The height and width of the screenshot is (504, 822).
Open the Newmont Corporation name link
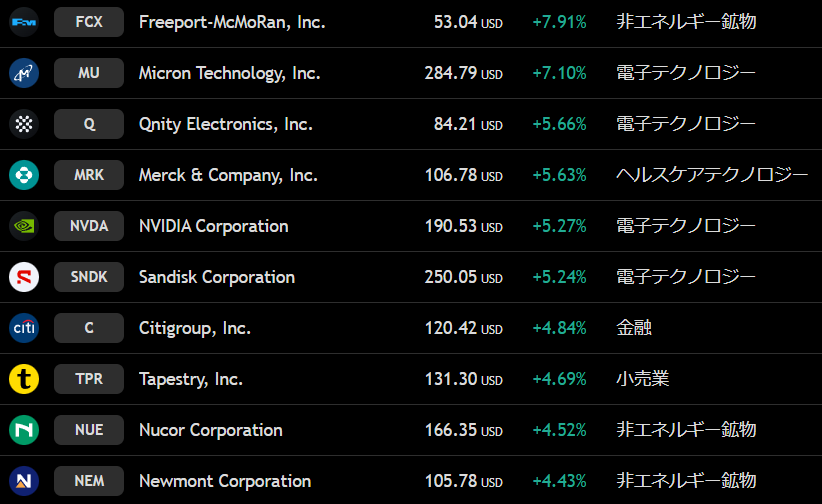(225, 481)
